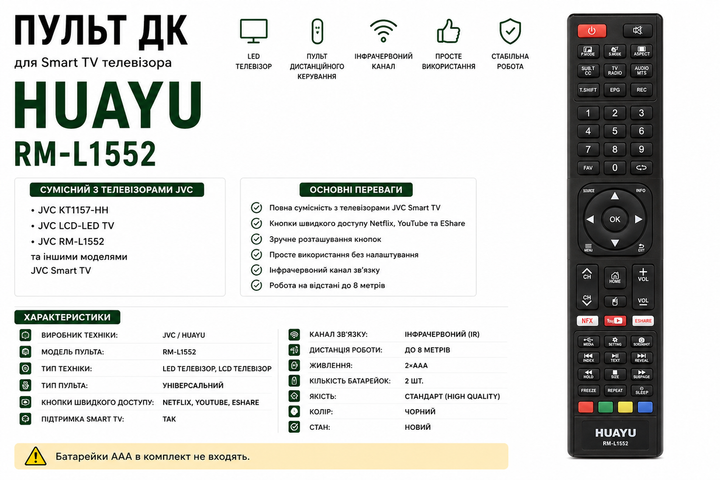Click the MENU corner button on remote

pos(588,248)
